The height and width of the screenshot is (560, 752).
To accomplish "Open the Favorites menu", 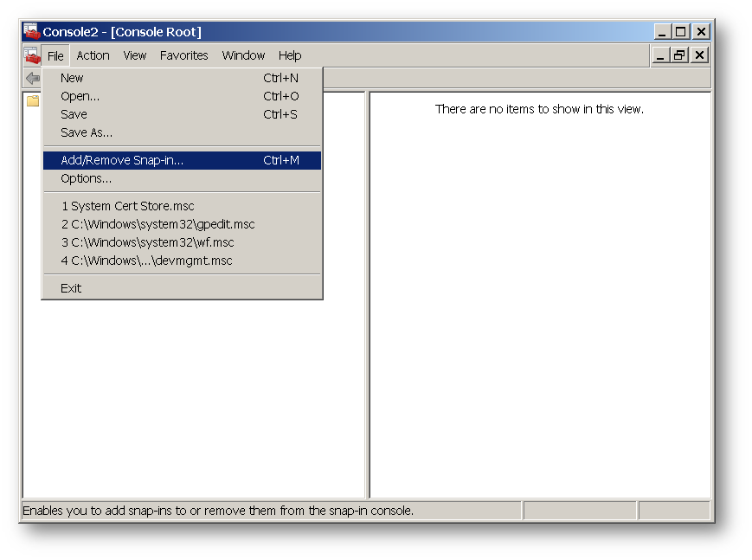I will pos(183,55).
